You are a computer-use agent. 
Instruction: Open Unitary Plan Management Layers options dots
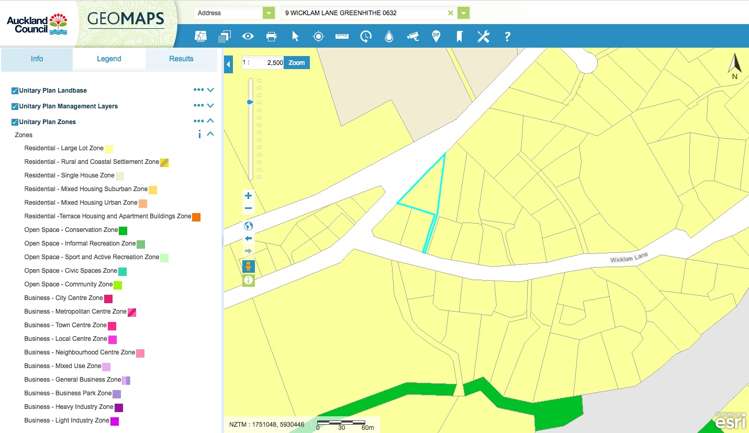pos(198,106)
